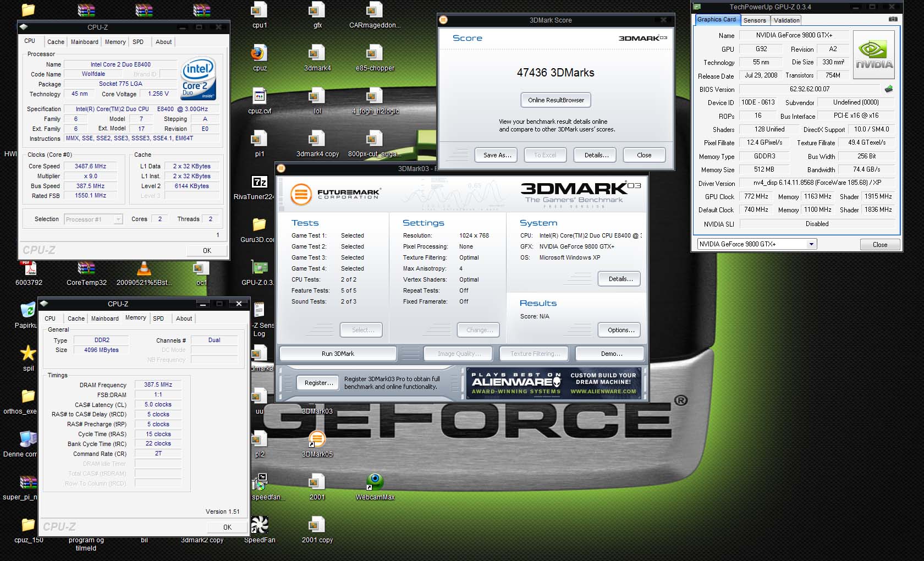
Task: Click the GPU-Z camera screenshot icon
Action: (893, 19)
